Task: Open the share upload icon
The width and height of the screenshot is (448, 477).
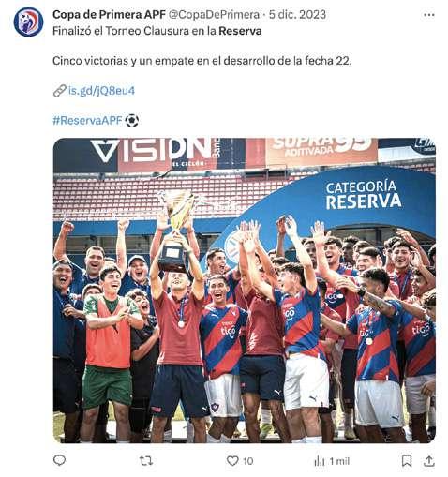Action: click(429, 461)
